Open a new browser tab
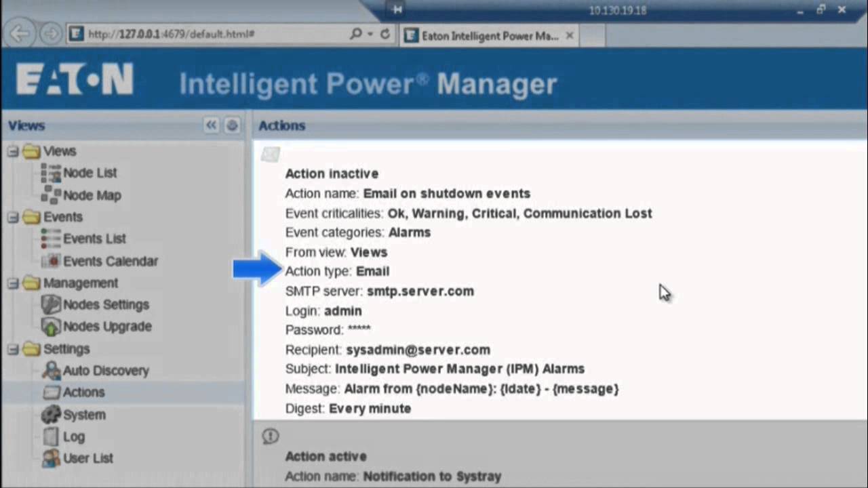The width and height of the screenshot is (868, 488). (593, 36)
